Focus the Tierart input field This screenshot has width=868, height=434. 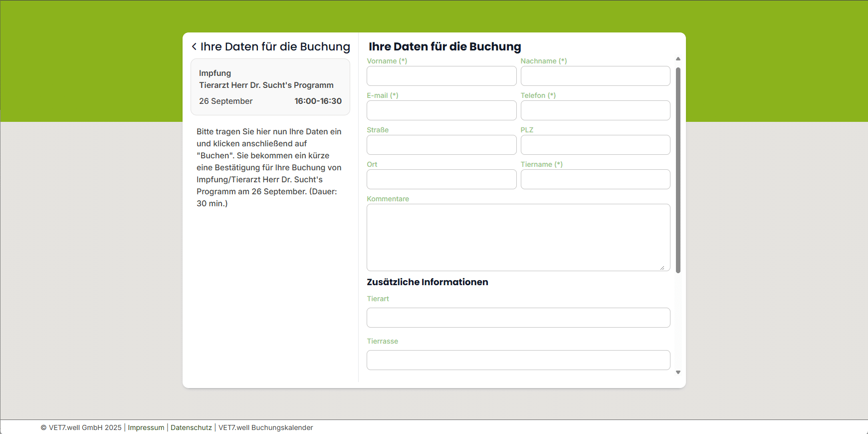(x=518, y=318)
